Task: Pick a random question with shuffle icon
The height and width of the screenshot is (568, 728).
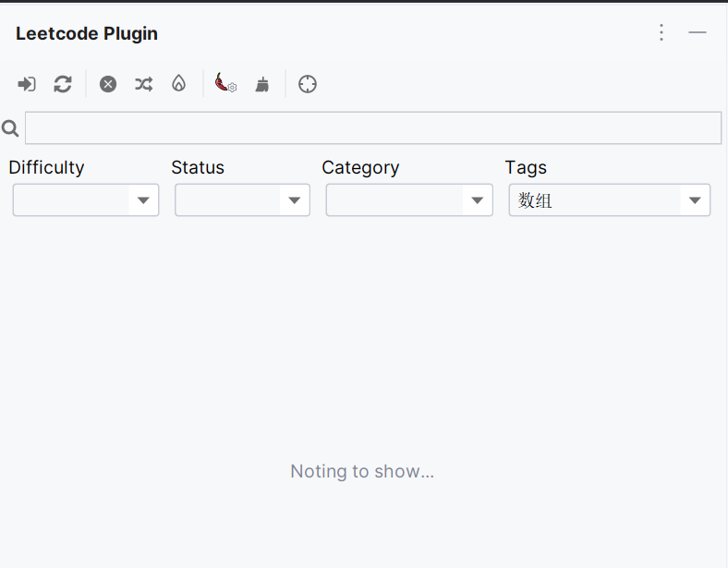Action: pyautogui.click(x=143, y=84)
